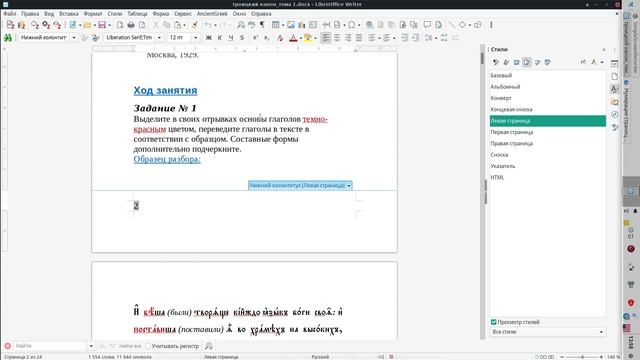Click the Insert table icon

point(276,25)
